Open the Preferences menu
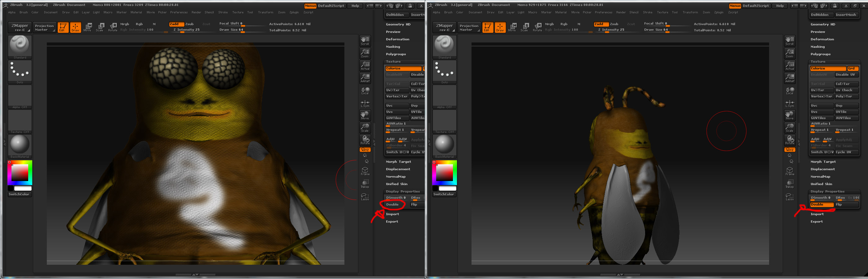 [x=179, y=12]
